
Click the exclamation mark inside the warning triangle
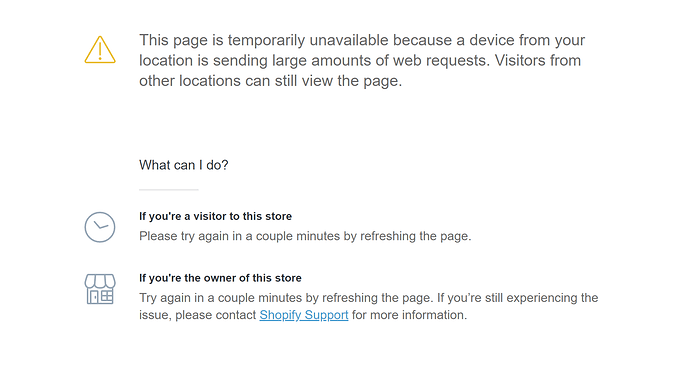pyautogui.click(x=100, y=51)
